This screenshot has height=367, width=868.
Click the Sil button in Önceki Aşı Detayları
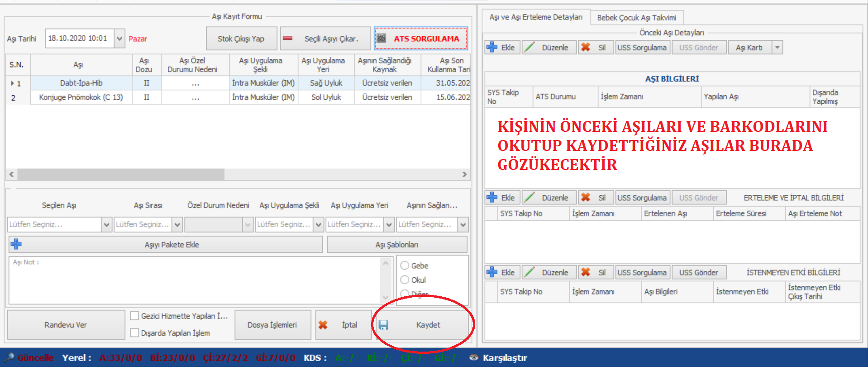pos(596,48)
